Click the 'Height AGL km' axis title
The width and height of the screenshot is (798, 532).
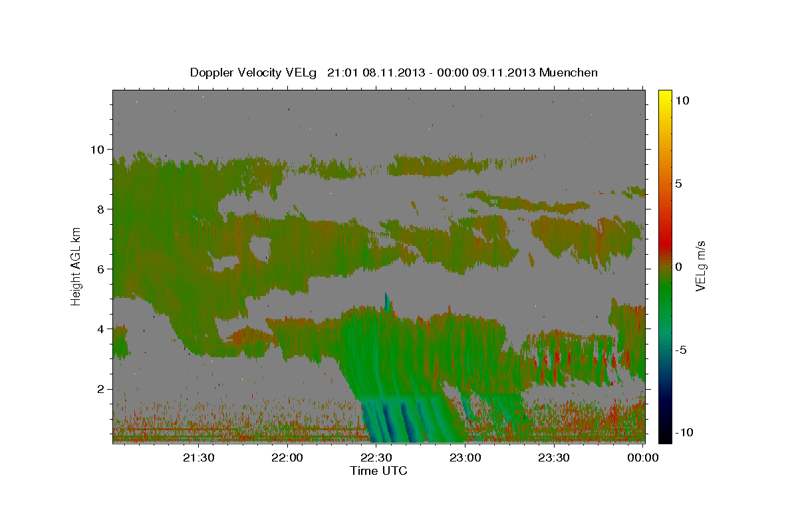tap(76, 267)
